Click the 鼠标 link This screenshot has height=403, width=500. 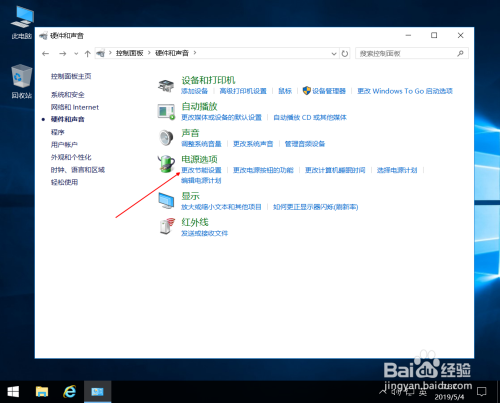point(285,91)
